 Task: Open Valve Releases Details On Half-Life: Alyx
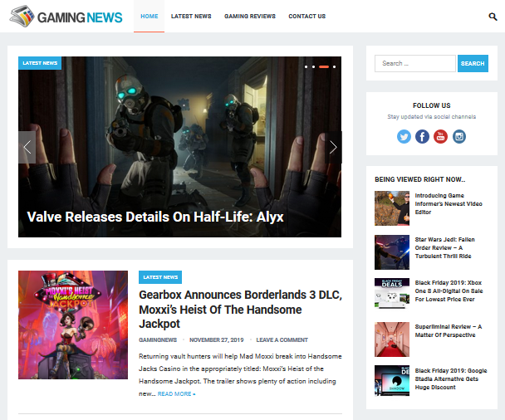155,217
